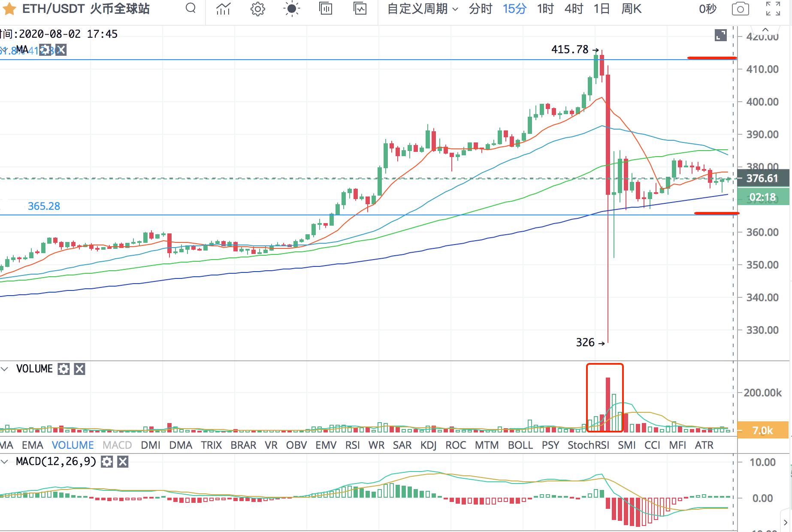Screen dimensions: 792x532
Task: Enable the SAR indicator
Action: (402, 445)
